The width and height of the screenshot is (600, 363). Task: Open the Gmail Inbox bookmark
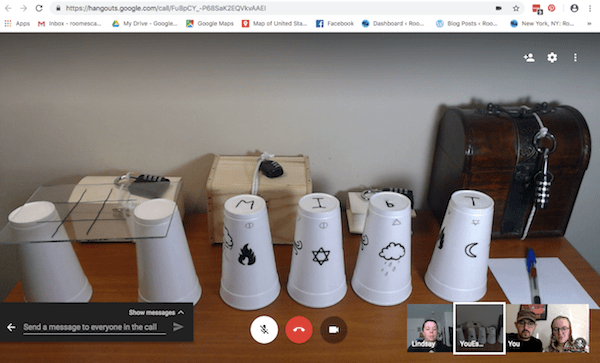(69, 24)
